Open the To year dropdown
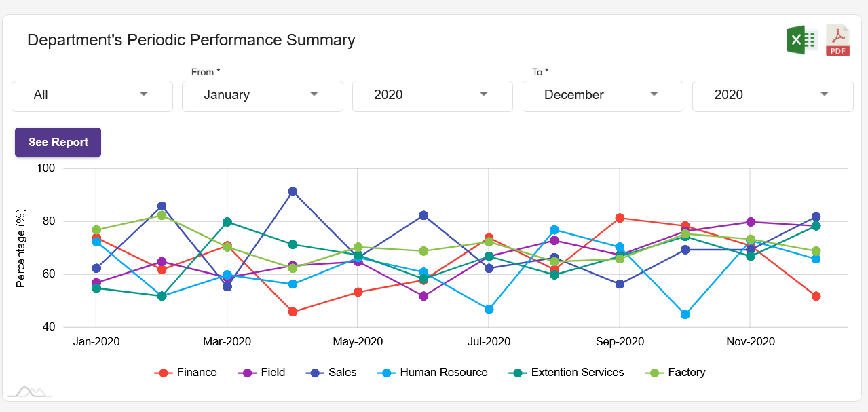This screenshot has height=412, width=868. pos(772,96)
